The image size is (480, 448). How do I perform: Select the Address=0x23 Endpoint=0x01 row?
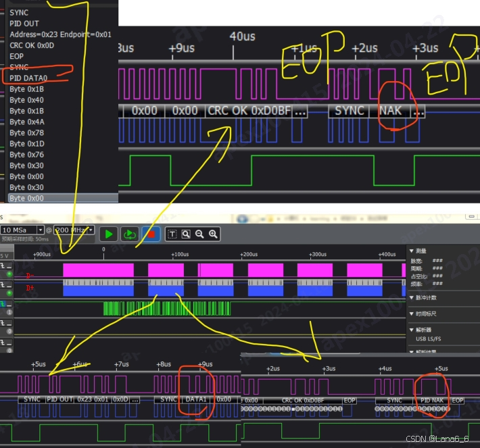62,34
